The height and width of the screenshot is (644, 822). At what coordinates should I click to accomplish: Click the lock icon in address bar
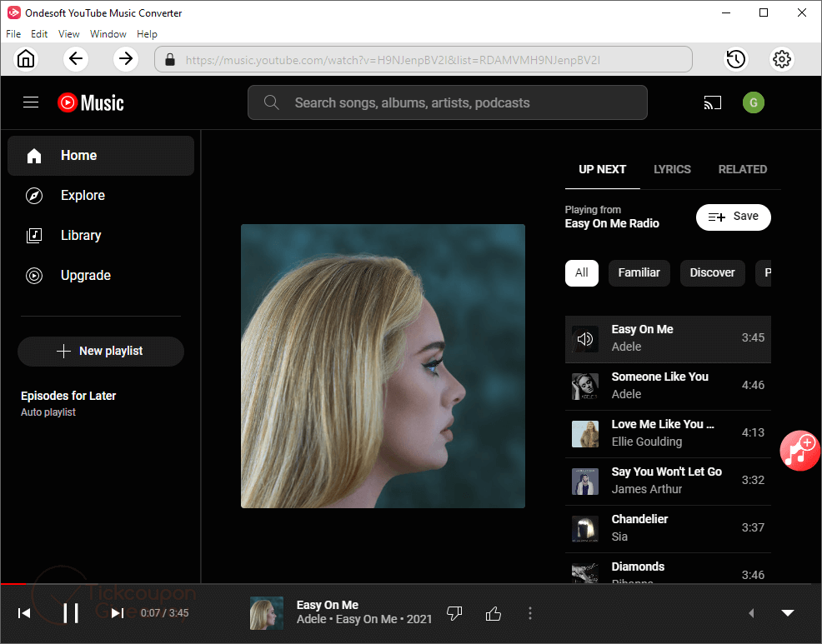[x=170, y=59]
